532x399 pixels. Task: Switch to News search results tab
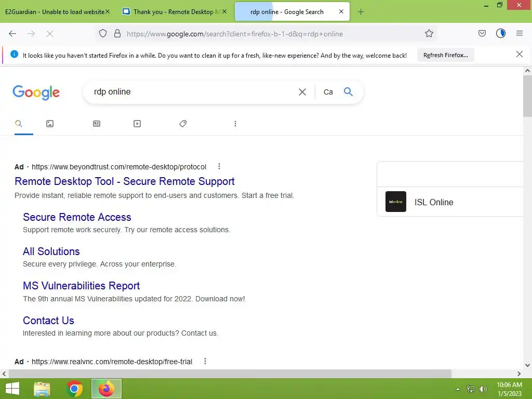(97, 124)
